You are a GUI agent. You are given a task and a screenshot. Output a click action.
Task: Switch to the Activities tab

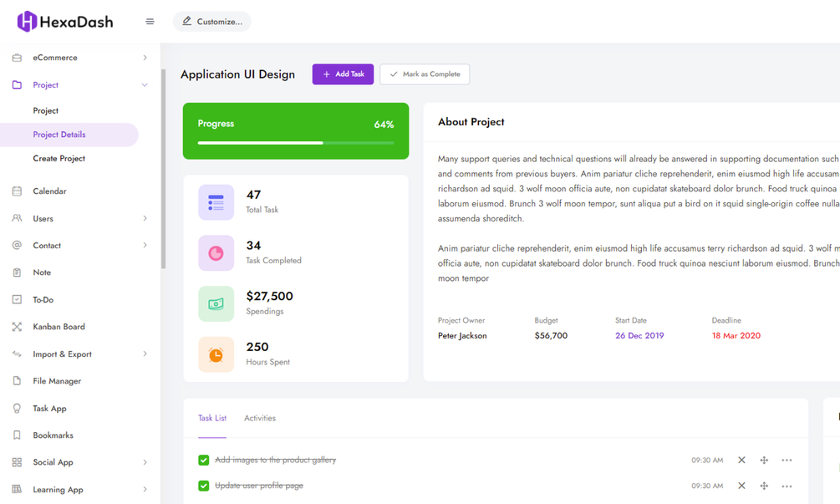pos(260,418)
